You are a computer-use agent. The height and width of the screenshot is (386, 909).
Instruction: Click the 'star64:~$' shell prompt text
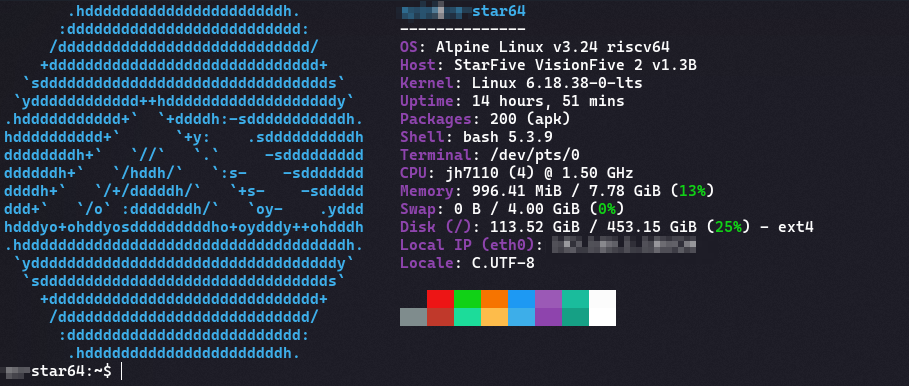(71, 372)
